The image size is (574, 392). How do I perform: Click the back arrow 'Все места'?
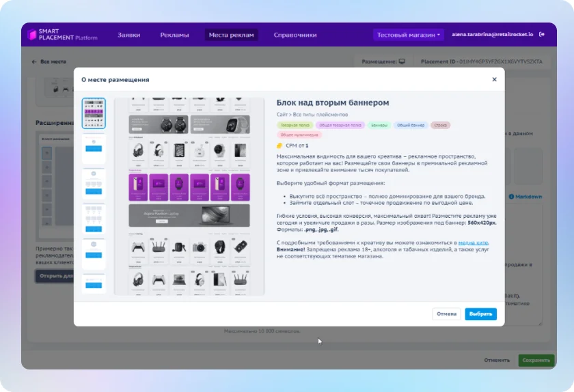[x=35, y=61]
